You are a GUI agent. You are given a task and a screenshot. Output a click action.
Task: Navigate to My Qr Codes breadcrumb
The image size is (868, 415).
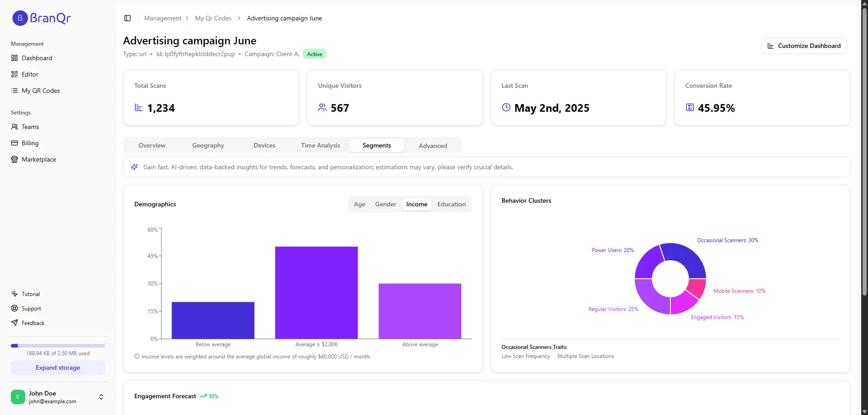pos(213,18)
